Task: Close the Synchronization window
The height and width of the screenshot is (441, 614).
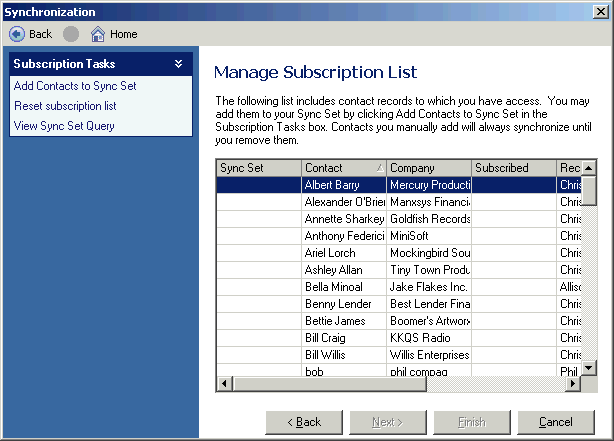Action: pos(600,12)
